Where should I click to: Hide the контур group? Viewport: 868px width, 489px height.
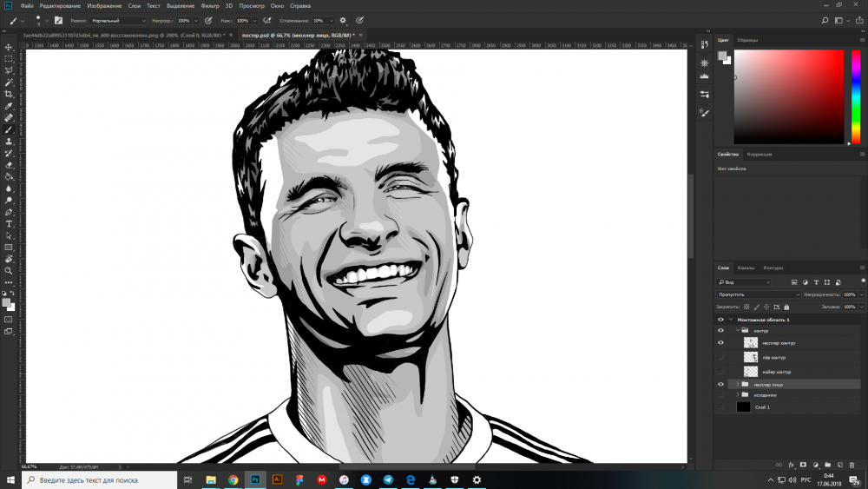[720, 331]
